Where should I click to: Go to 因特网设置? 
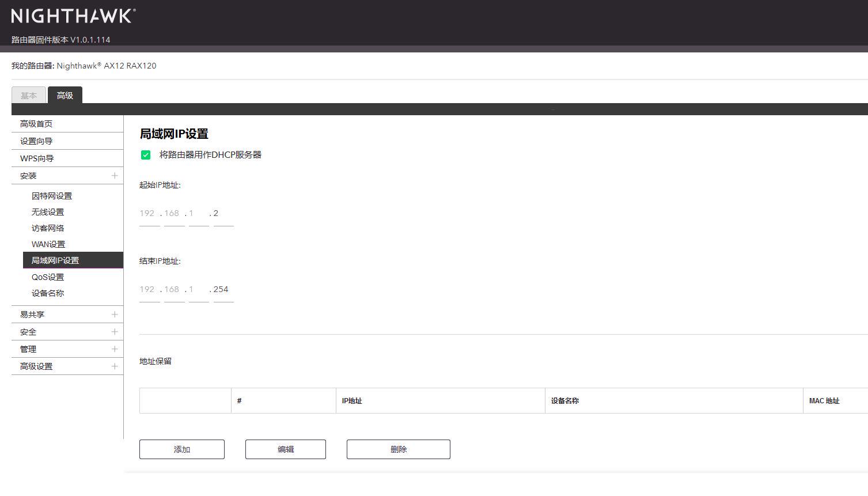[51, 195]
